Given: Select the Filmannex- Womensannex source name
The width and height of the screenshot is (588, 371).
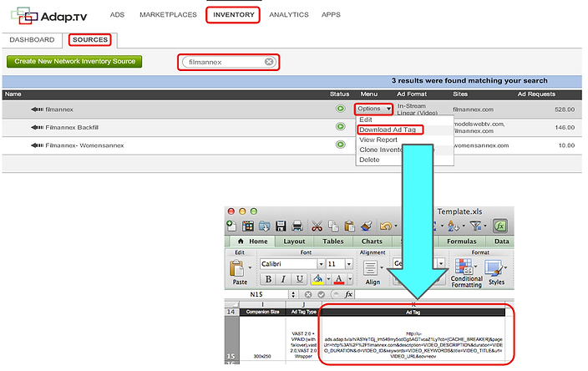Looking at the screenshot, I should [84, 145].
